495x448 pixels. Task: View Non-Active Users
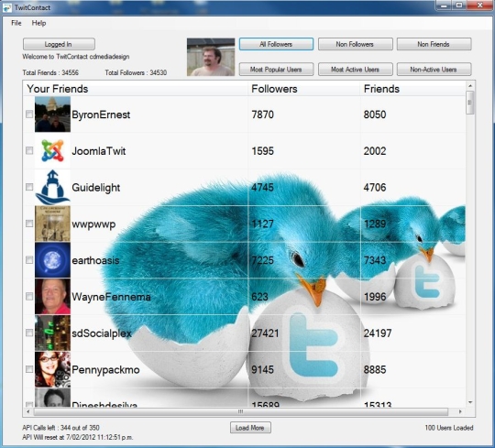pos(434,70)
